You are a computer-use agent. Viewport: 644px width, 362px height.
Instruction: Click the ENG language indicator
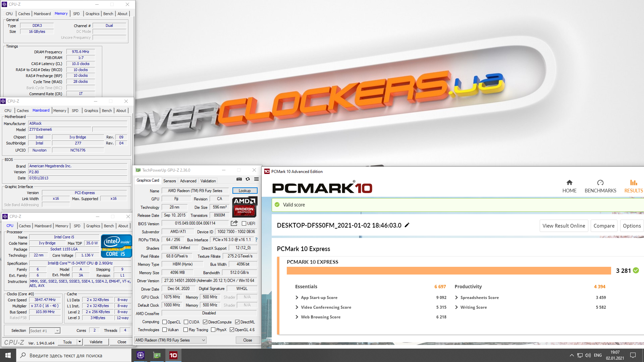[x=598, y=355]
